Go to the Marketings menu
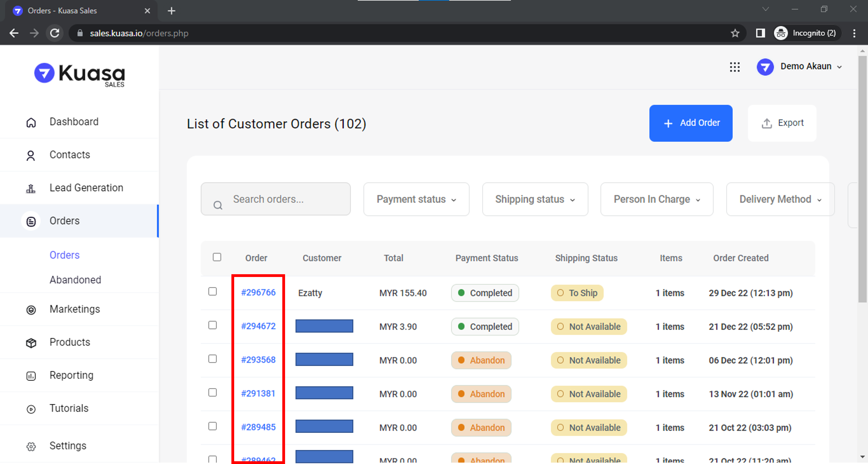This screenshot has width=868, height=464. 74,309
